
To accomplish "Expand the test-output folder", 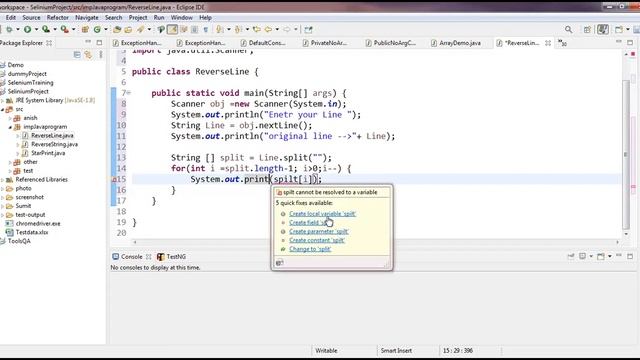I will pos(2,215).
